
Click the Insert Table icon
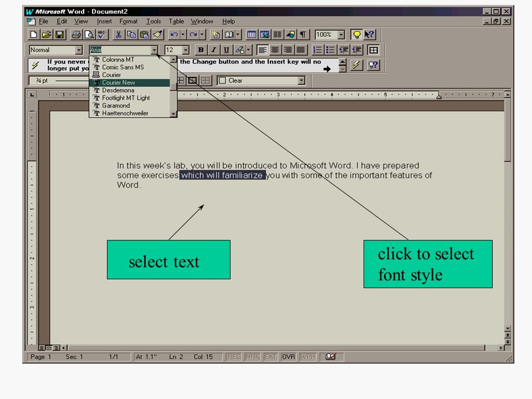(x=252, y=34)
